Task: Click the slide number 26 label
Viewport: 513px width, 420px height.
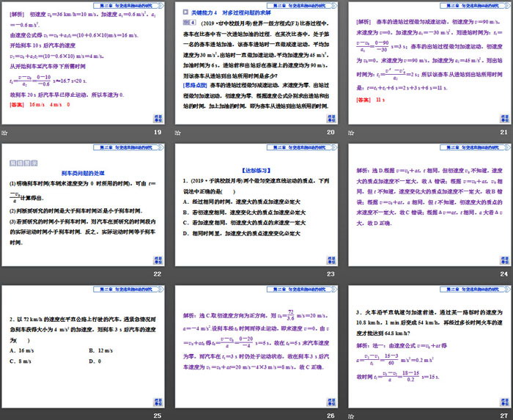Action: coord(331,416)
